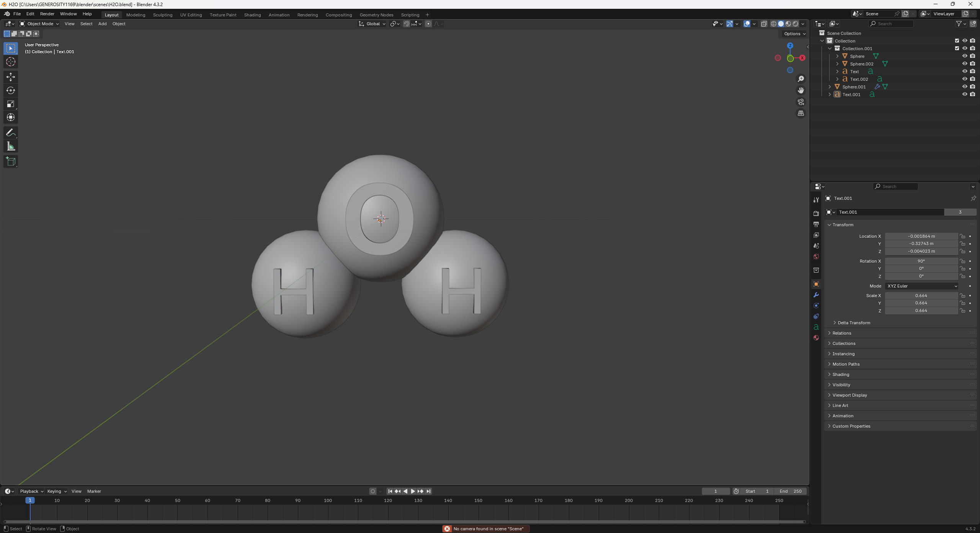
Task: Open the Object Mode dropdown
Action: click(x=39, y=24)
